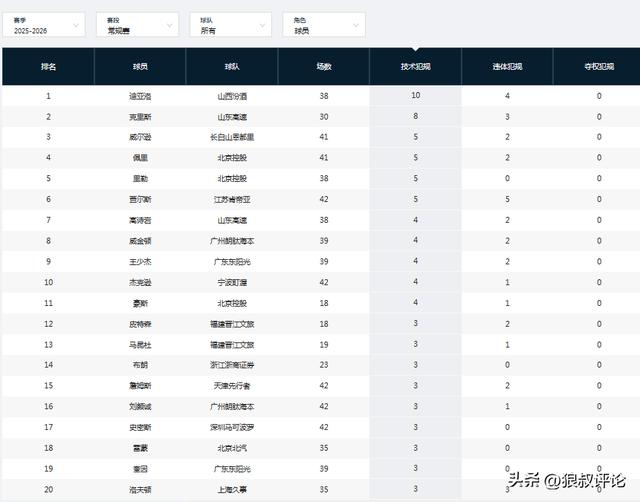
Task: Click team 深圳马可波罗 in 史密斯 row
Action: 232,427
